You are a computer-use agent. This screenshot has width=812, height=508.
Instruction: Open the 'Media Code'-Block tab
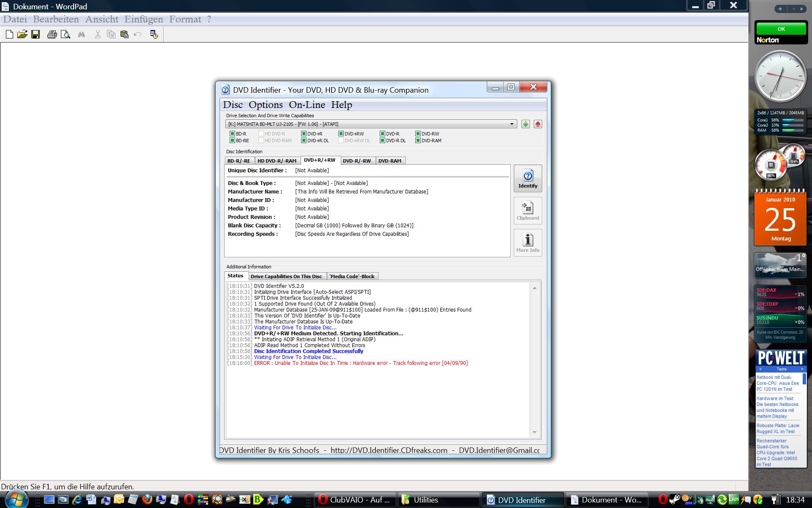(352, 276)
